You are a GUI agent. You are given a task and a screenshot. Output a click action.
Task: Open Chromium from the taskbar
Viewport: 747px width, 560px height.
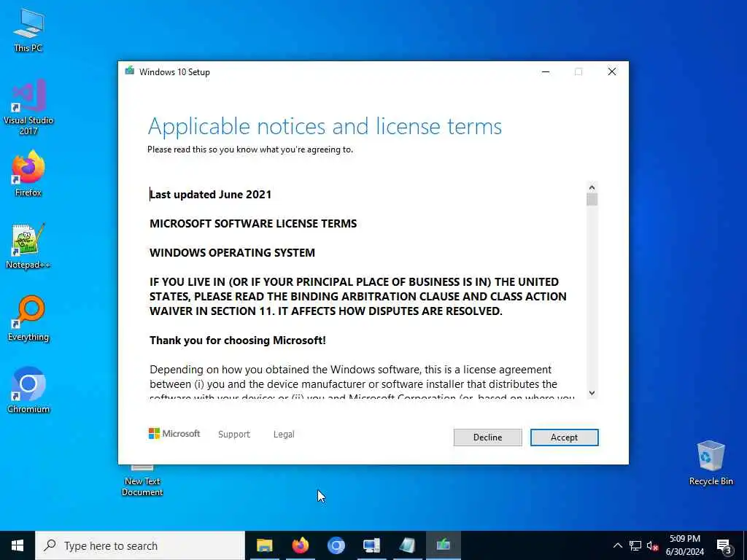coord(336,545)
